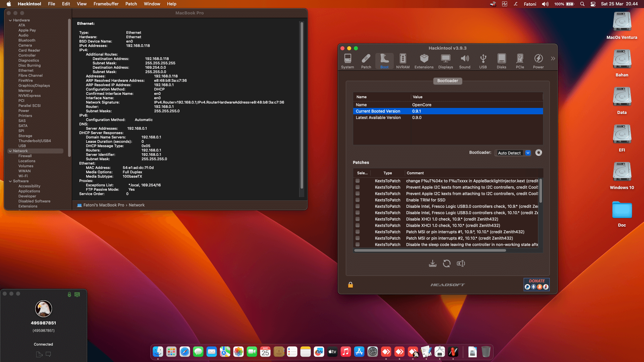
Task: Open Finder in the Dock
Action: point(158,352)
